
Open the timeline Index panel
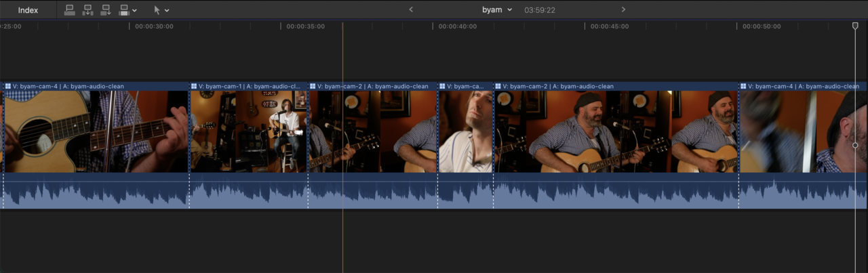(28, 10)
